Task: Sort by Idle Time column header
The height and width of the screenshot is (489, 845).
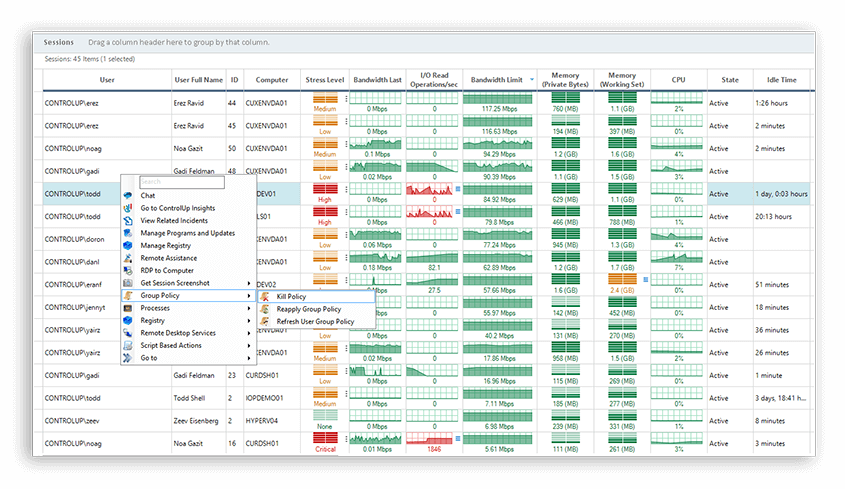Action: point(781,80)
